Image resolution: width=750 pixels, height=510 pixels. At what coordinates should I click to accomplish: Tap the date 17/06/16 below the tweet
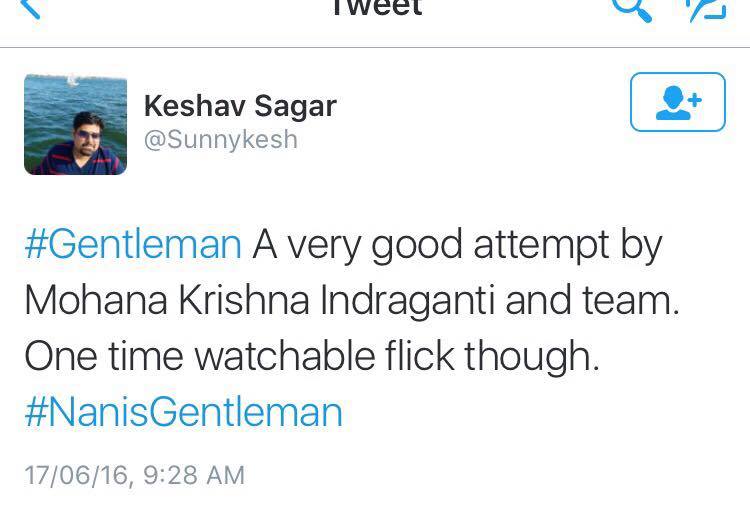[77, 475]
